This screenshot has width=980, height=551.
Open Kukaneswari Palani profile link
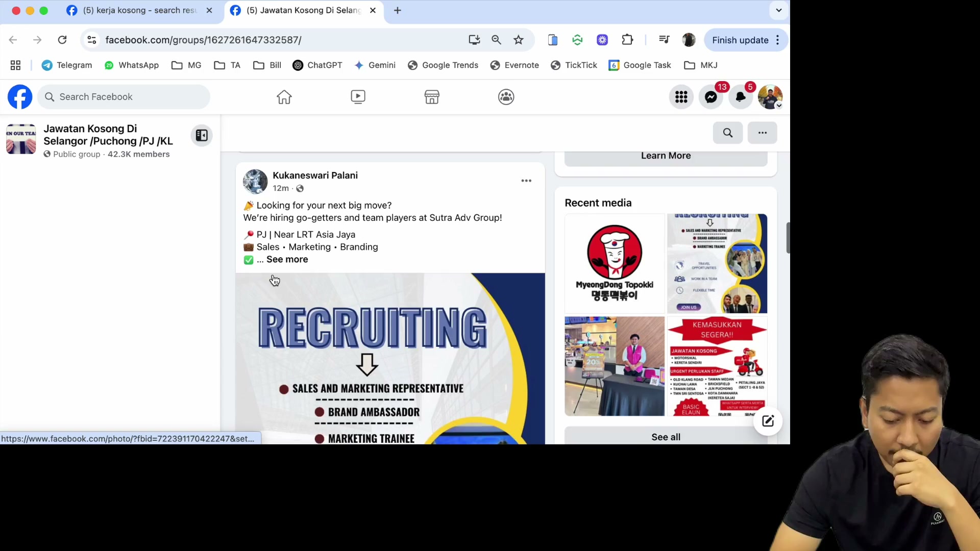click(315, 175)
